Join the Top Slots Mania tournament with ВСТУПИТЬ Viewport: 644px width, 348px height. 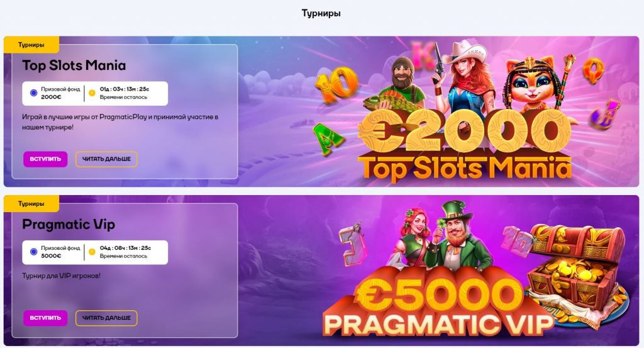click(45, 159)
